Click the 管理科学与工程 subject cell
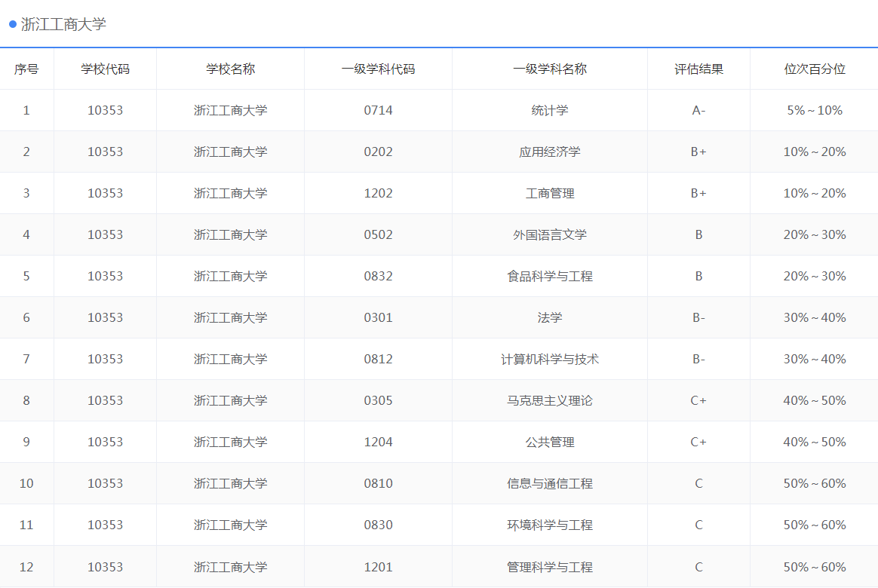The image size is (878, 588). pos(550,567)
